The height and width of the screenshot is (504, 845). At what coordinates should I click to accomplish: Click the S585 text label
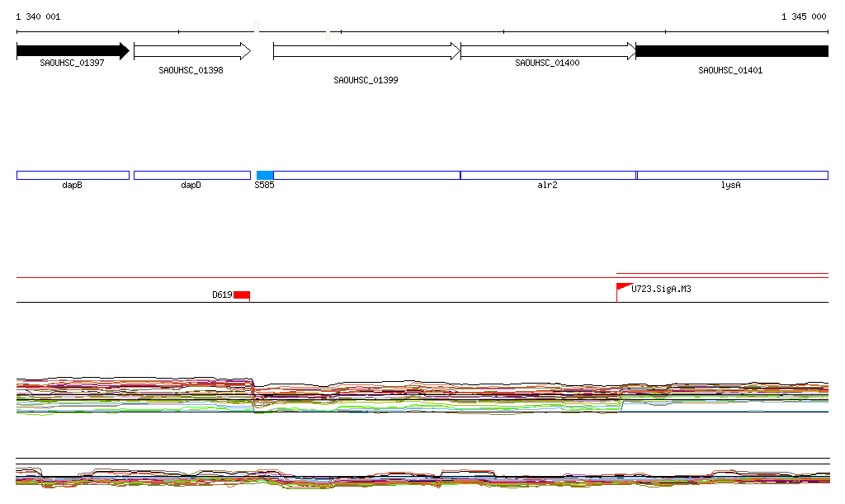[x=264, y=186]
